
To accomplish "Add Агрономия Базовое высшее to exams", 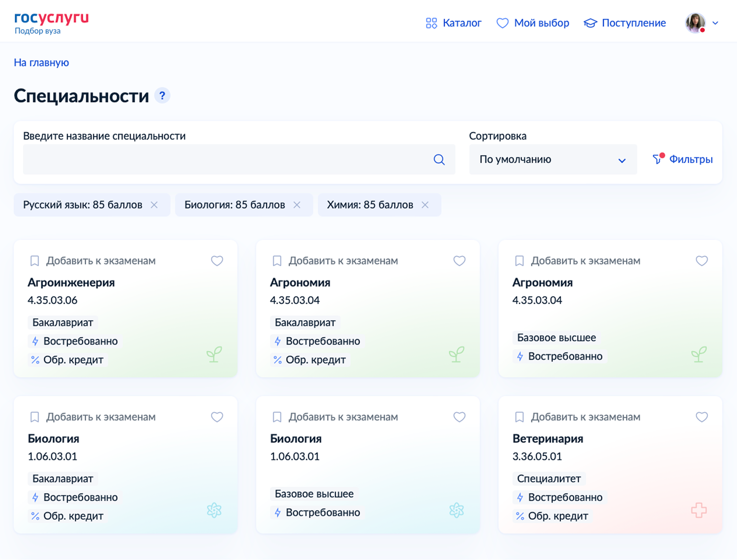I will [577, 261].
